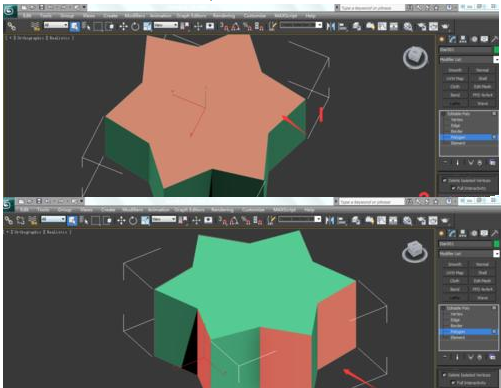Open Modifiers menu in upper window

pos(135,16)
